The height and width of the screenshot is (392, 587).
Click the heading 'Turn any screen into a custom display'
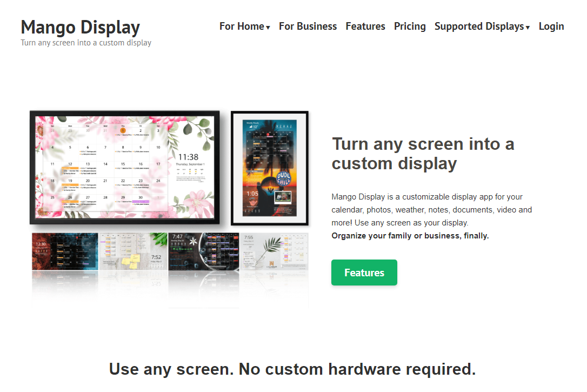(x=423, y=154)
